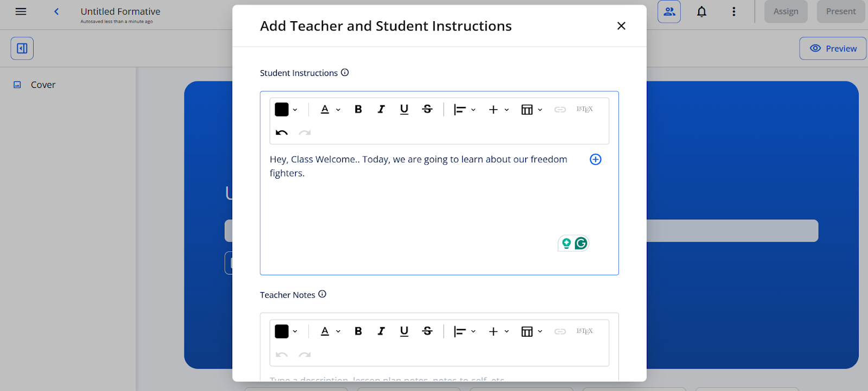Close the Add Teacher and Student Instructions dialog

[x=621, y=26]
